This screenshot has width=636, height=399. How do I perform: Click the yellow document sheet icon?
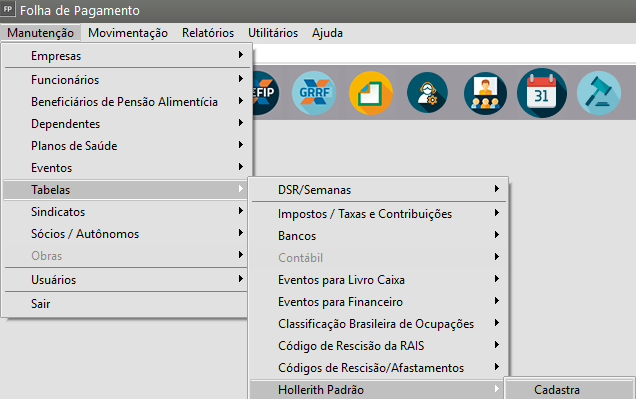(371, 93)
